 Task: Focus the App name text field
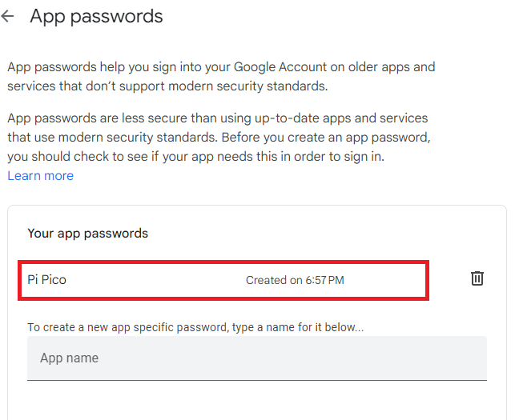tap(256, 358)
